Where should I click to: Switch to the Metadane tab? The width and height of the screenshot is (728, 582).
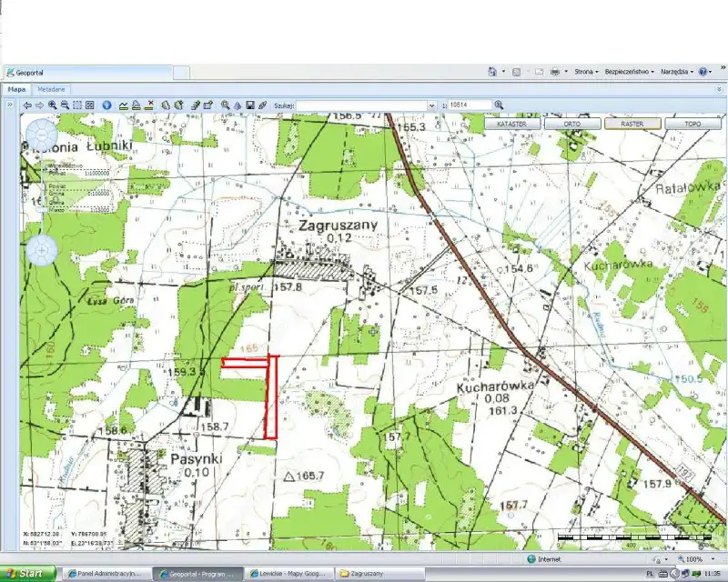[x=51, y=89]
